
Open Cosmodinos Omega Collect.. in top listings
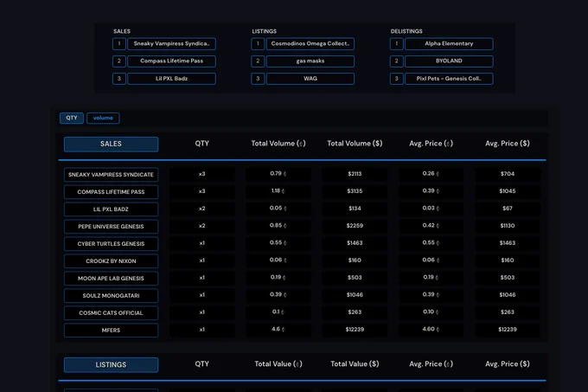310,43
